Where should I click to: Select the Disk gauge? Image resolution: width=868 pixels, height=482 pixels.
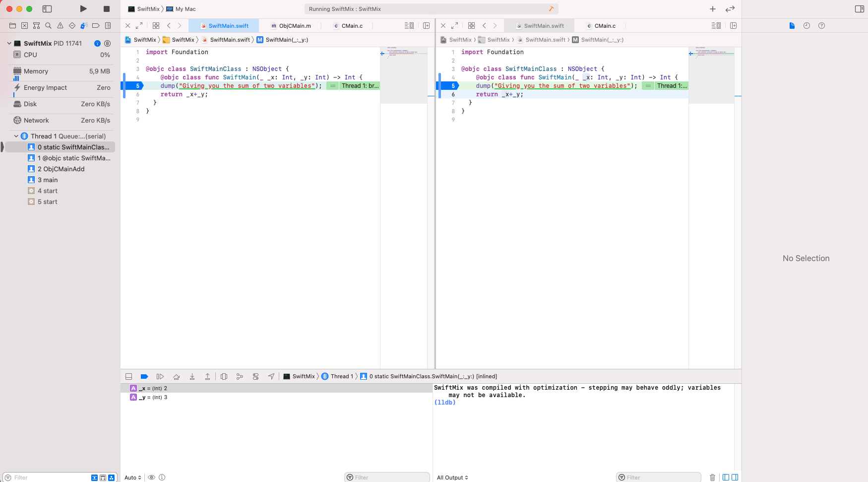62,104
